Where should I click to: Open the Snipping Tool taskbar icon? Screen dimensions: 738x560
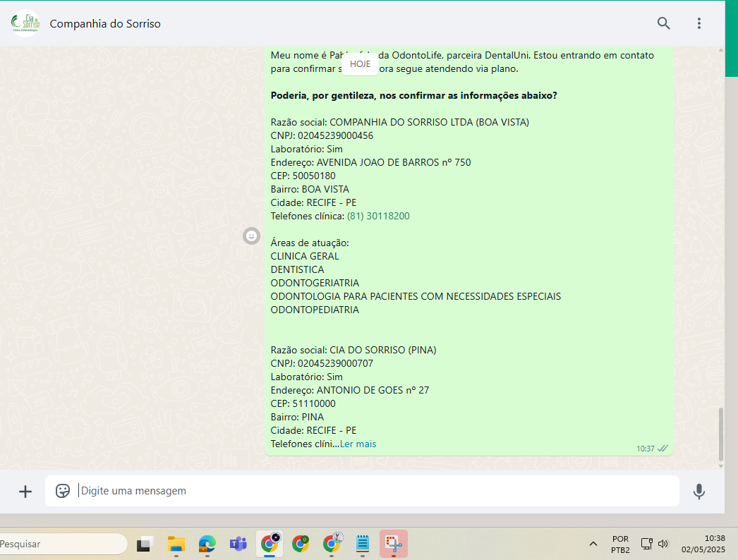pyautogui.click(x=394, y=544)
